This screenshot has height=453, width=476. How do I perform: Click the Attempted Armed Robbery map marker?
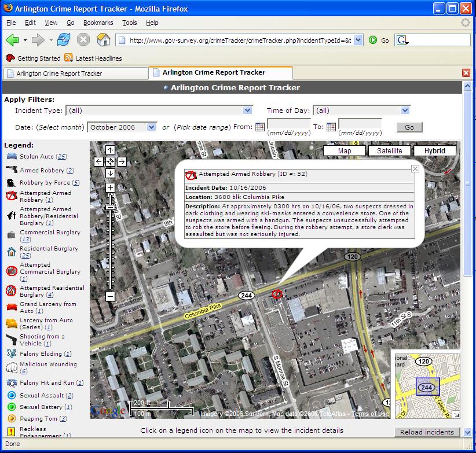coord(277,294)
